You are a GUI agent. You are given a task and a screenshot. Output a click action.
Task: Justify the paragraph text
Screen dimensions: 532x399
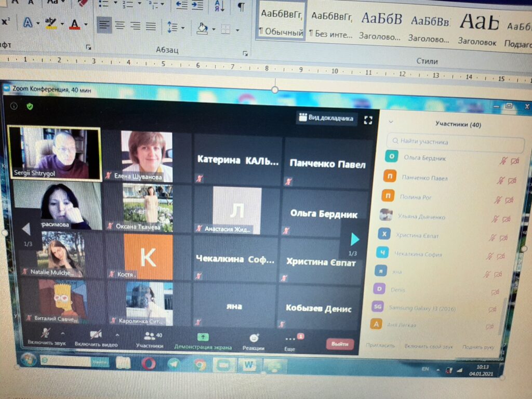coord(151,26)
